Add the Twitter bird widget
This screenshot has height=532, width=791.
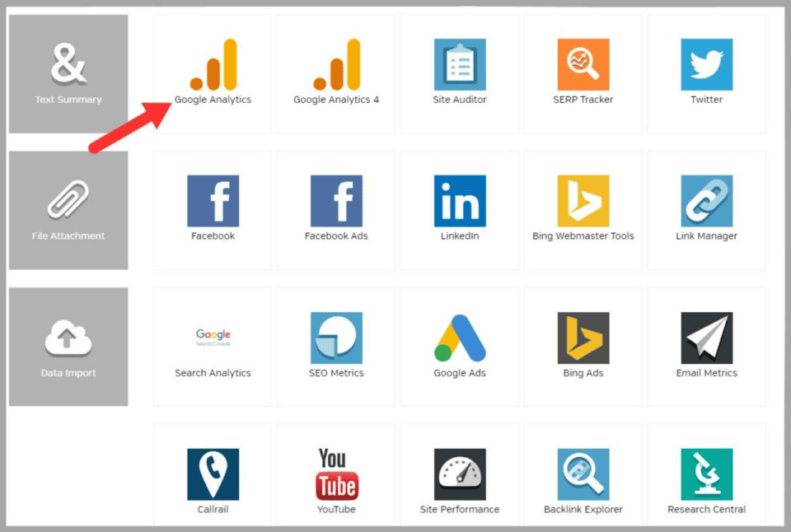pos(707,64)
